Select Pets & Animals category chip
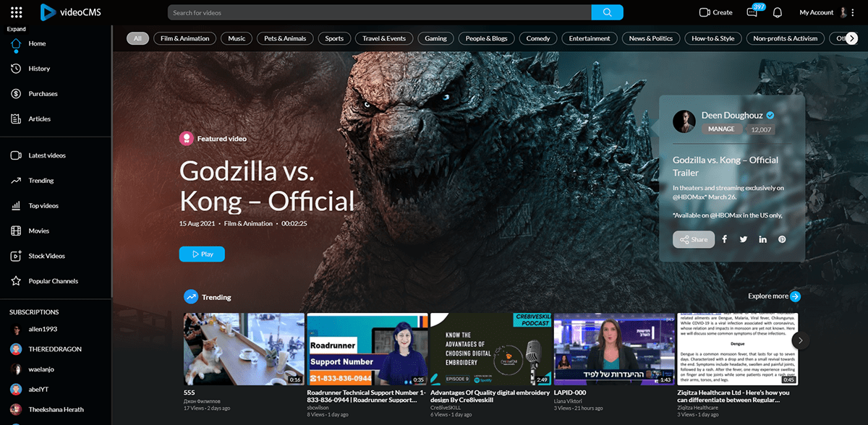The width and height of the screenshot is (868, 425). (x=285, y=38)
